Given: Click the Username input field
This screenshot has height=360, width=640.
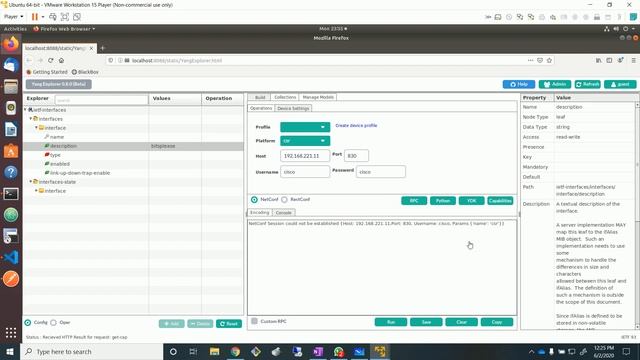Looking at the screenshot, I should [305, 172].
